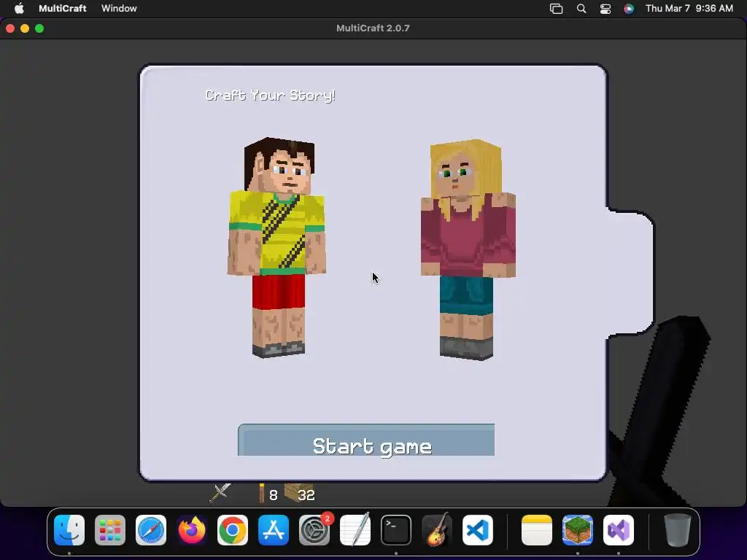Screen dimensions: 747x560
Task: Open the date and time Thu Mar 7
Action: [x=689, y=8]
